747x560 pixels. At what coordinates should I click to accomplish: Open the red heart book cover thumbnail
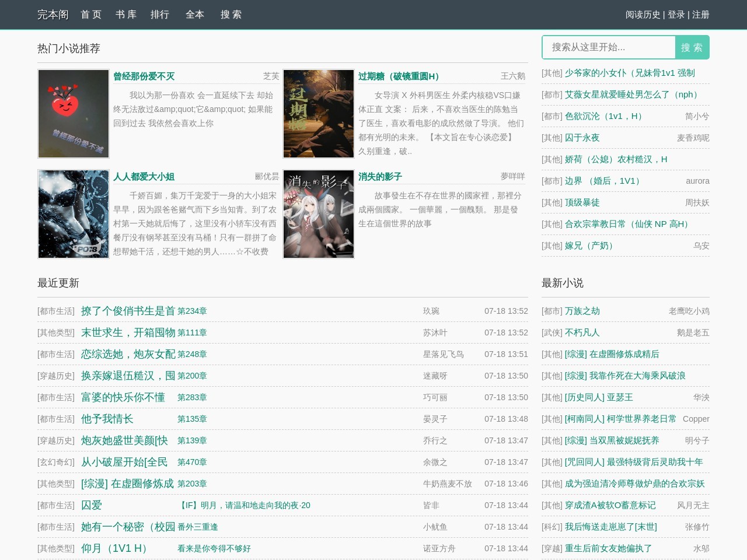point(74,114)
